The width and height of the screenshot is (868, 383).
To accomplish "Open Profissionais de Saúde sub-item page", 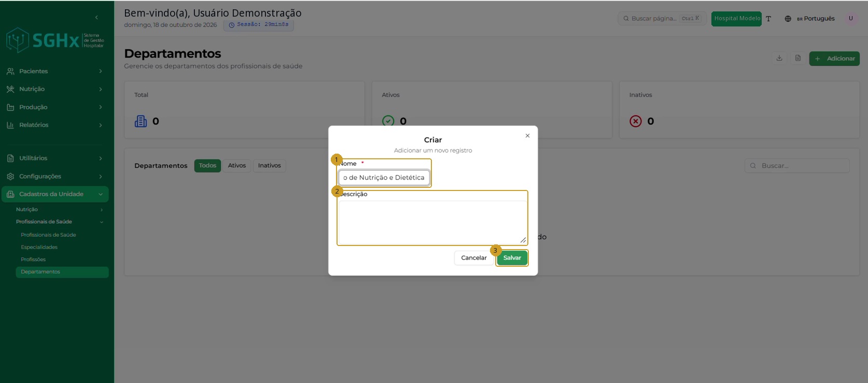I will tap(48, 235).
